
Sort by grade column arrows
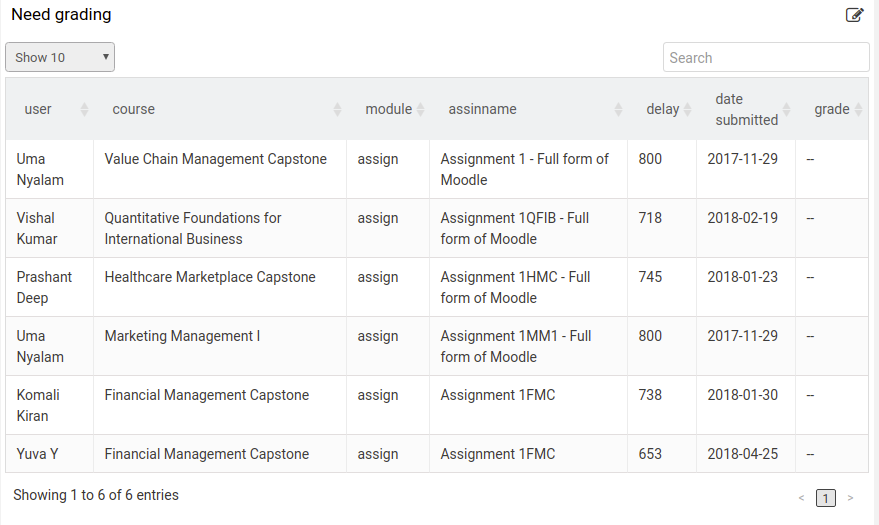pos(858,109)
